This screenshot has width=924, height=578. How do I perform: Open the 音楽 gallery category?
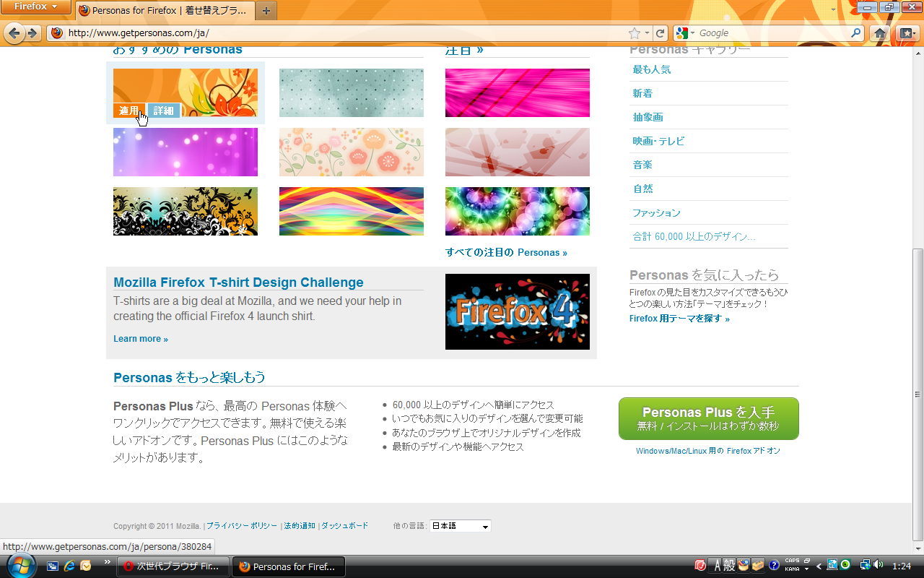(x=642, y=165)
